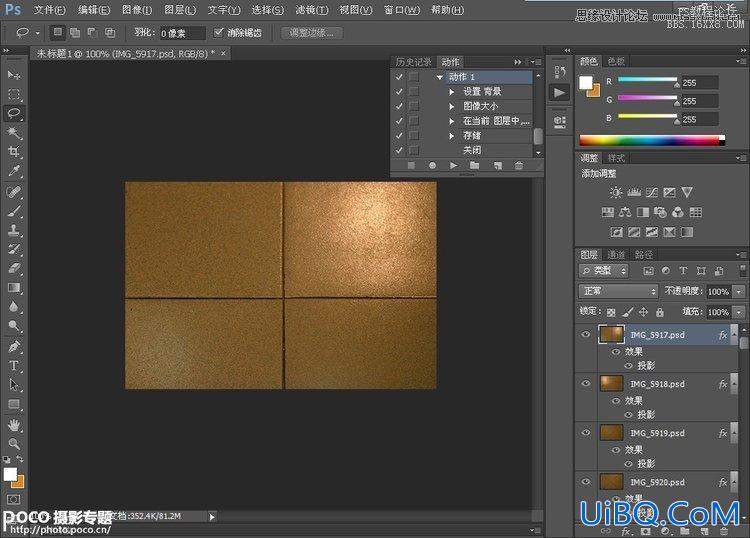Image resolution: width=750 pixels, height=538 pixels.
Task: Add Curves adjustment
Action: click(x=651, y=192)
